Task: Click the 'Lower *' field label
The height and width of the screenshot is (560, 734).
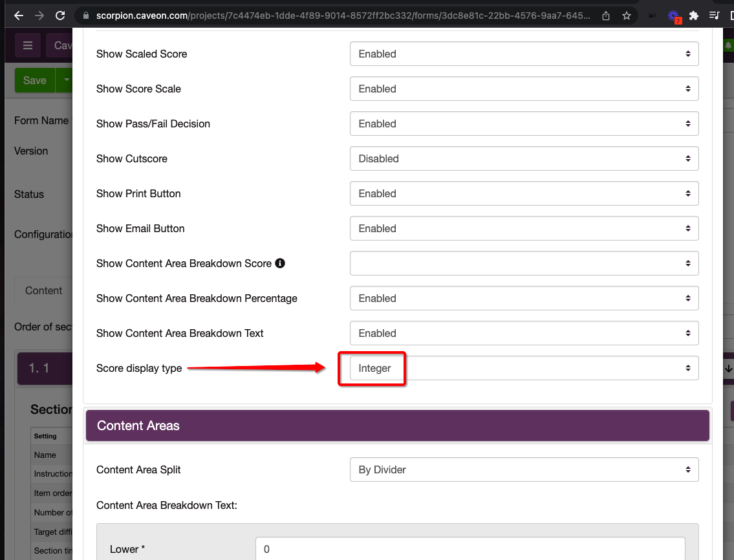Action: (x=127, y=549)
